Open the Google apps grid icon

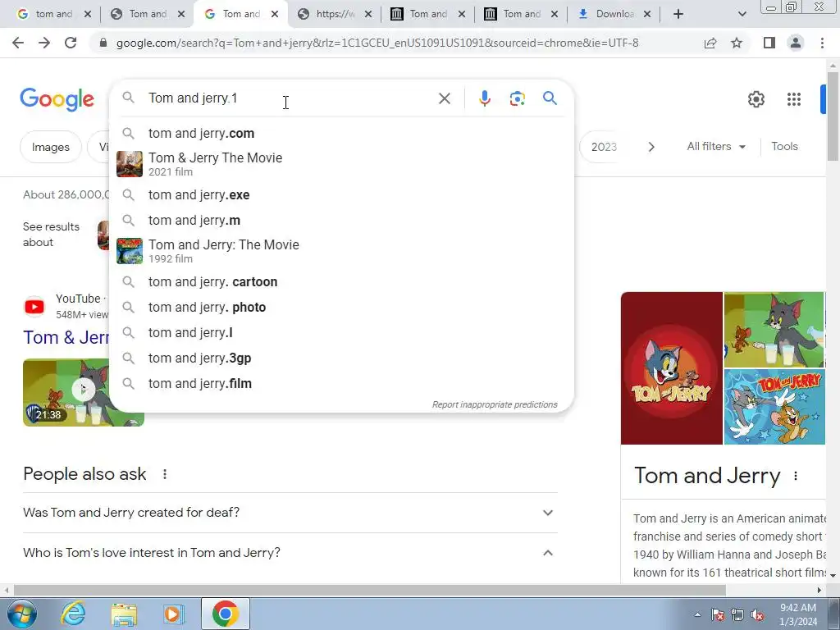point(794,99)
